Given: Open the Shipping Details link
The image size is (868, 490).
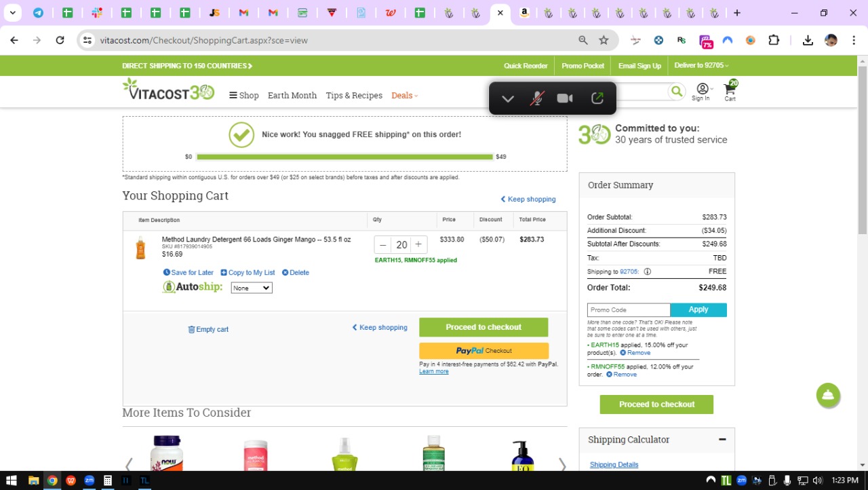Looking at the screenshot, I should (614, 465).
